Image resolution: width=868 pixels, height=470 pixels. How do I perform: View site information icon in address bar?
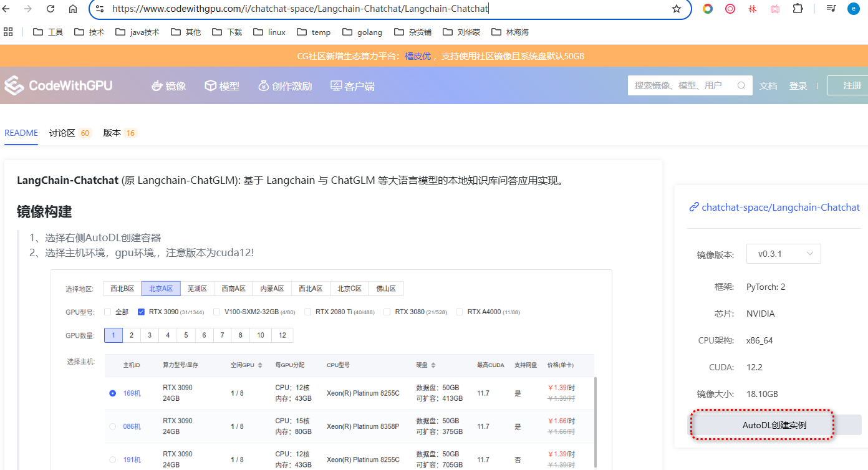coord(100,9)
